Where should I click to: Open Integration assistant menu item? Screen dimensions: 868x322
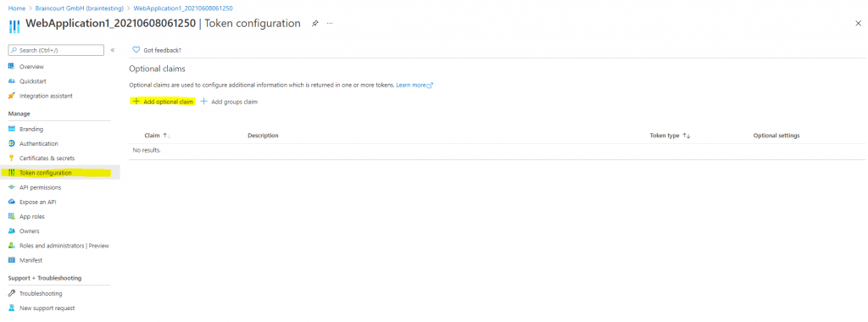click(x=46, y=96)
